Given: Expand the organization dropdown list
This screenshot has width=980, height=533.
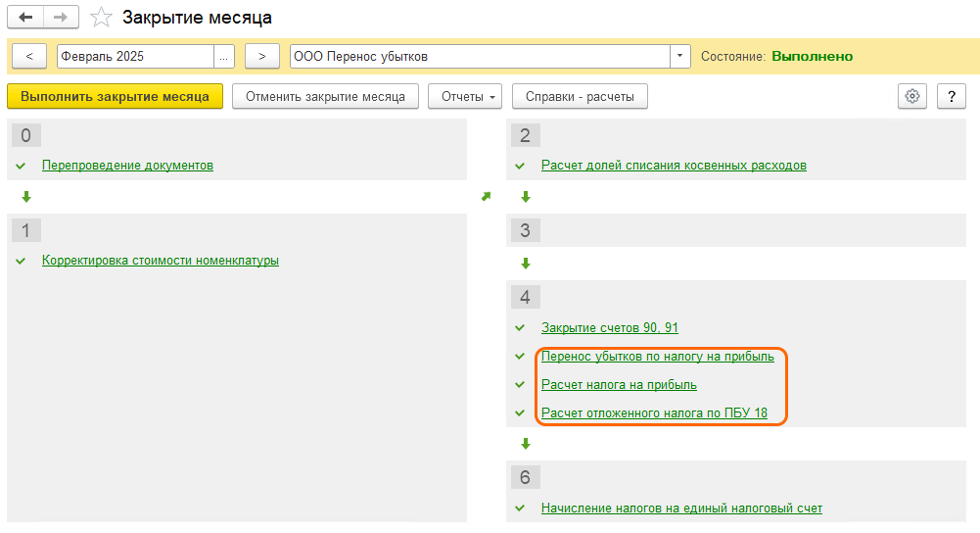Looking at the screenshot, I should [680, 56].
